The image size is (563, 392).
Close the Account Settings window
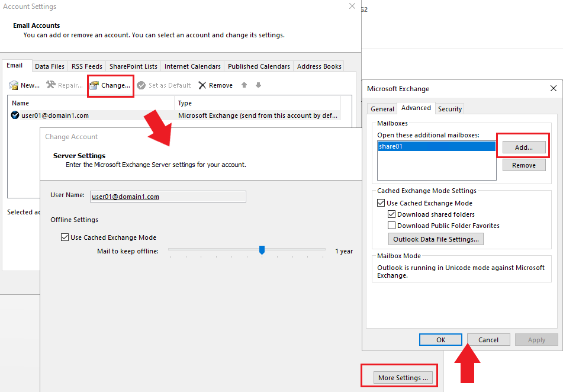coord(352,6)
